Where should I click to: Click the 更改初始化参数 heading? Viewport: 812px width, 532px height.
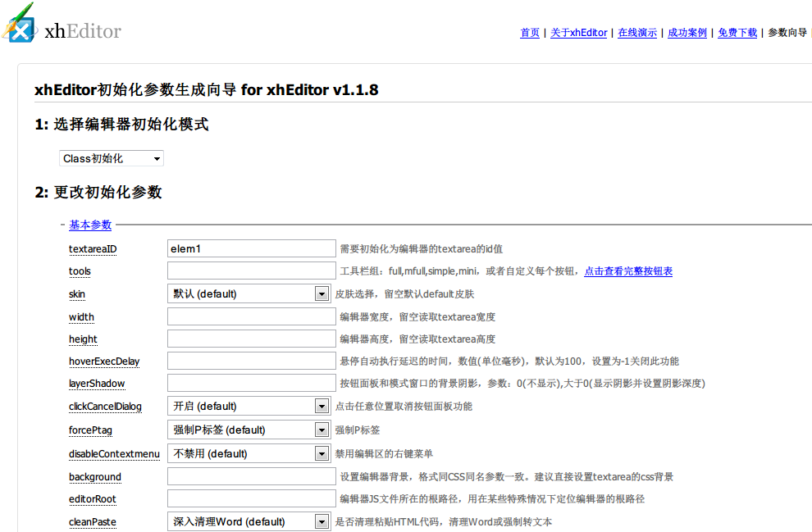pos(98,192)
